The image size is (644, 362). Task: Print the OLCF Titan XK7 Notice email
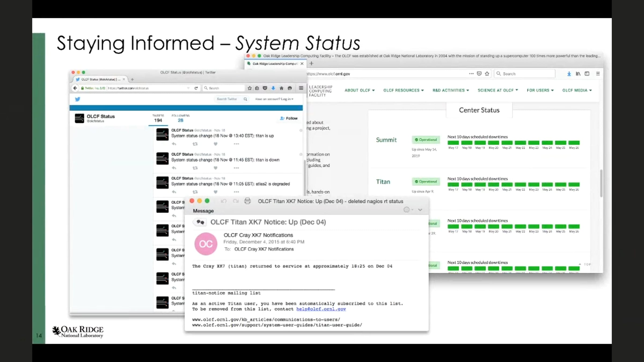(x=247, y=201)
